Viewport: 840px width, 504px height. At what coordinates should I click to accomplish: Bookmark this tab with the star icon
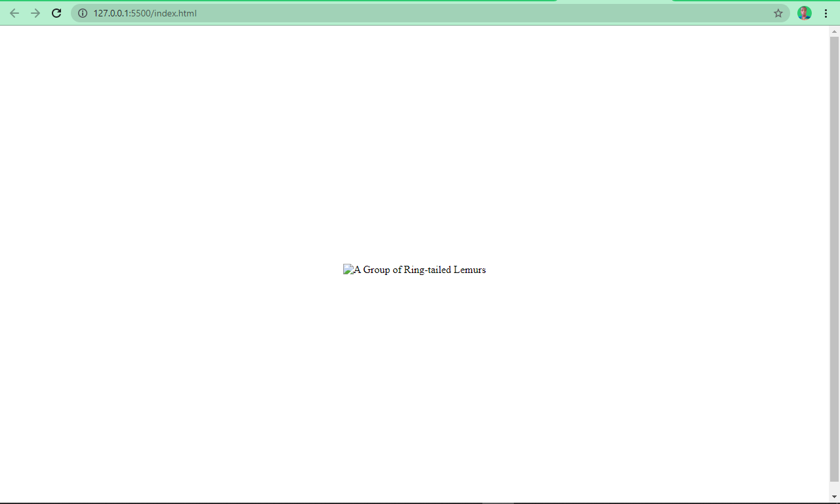tap(778, 13)
